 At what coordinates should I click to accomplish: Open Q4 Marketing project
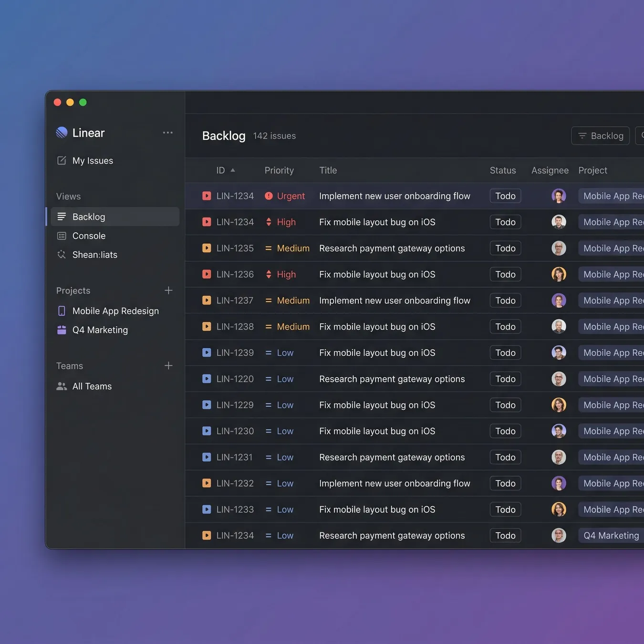pos(100,330)
